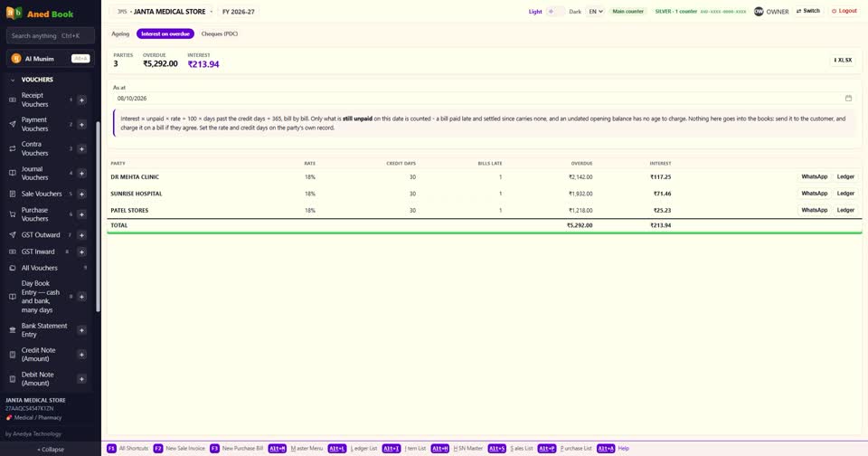Send WhatsApp reminder to Dr Mehta Clinic
This screenshot has width=868, height=456.
coord(815,176)
